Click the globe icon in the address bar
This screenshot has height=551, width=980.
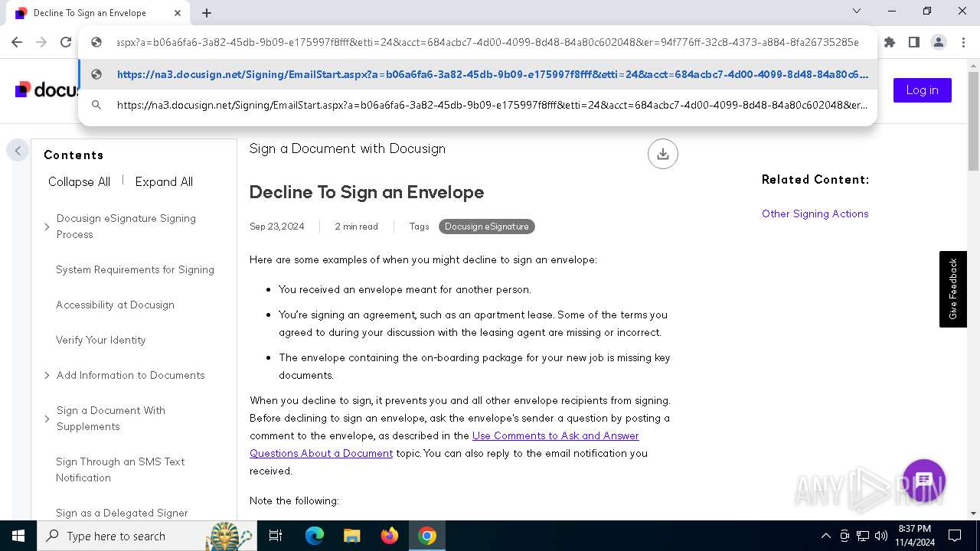pos(96,43)
